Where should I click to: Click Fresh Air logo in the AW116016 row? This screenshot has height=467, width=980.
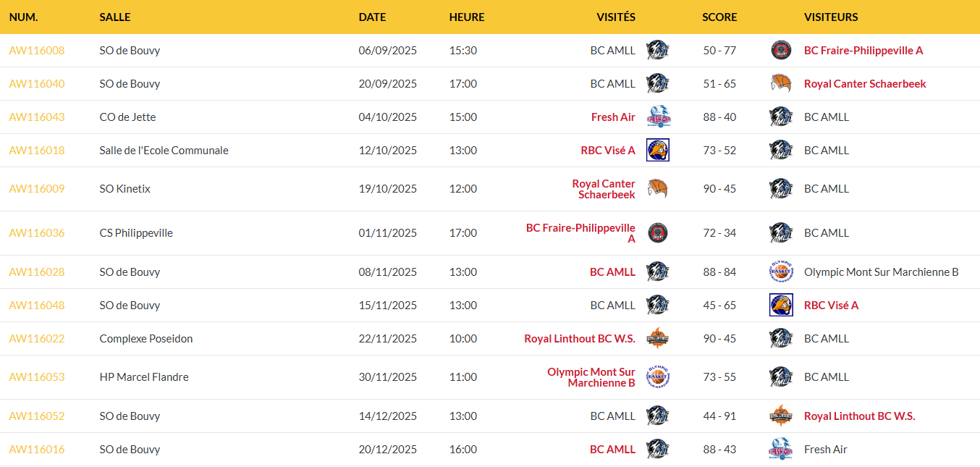(x=781, y=450)
